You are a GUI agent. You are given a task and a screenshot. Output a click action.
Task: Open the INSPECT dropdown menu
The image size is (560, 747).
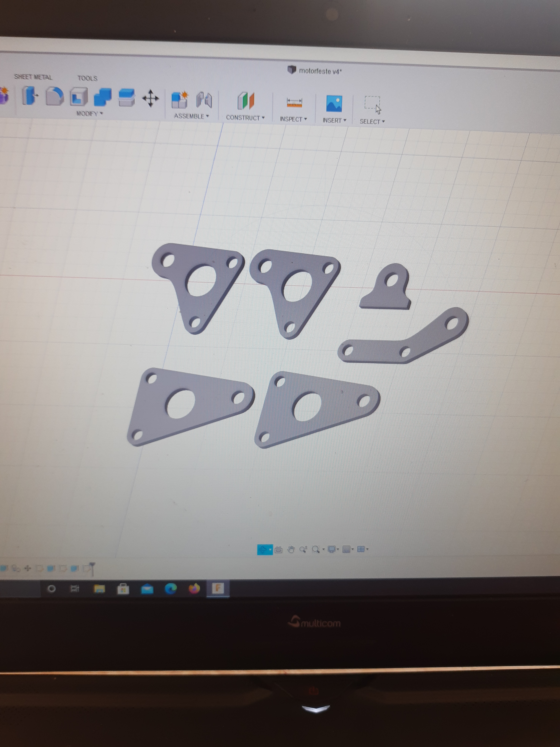click(x=293, y=119)
